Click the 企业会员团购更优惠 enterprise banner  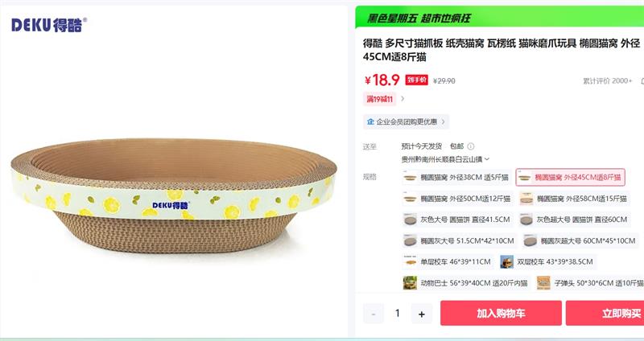tap(403, 121)
